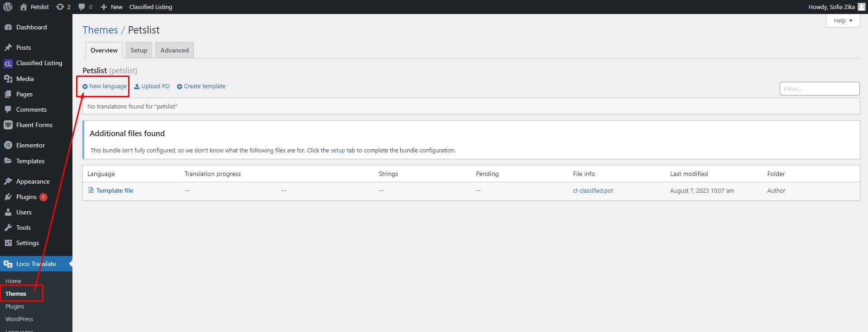Click the WordPress logo icon in the admin bar

(8, 7)
